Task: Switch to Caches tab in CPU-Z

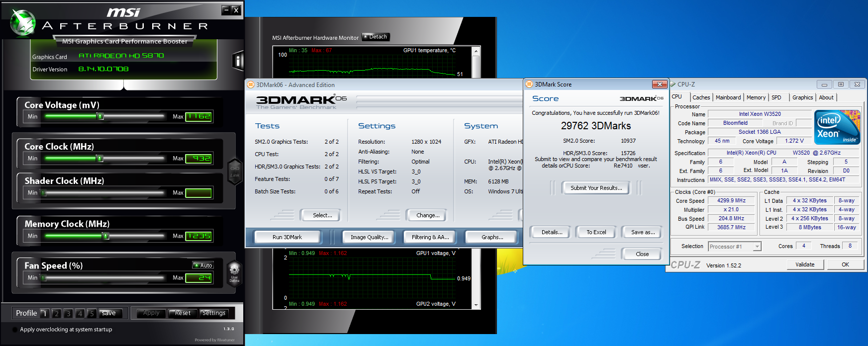Action: point(701,97)
